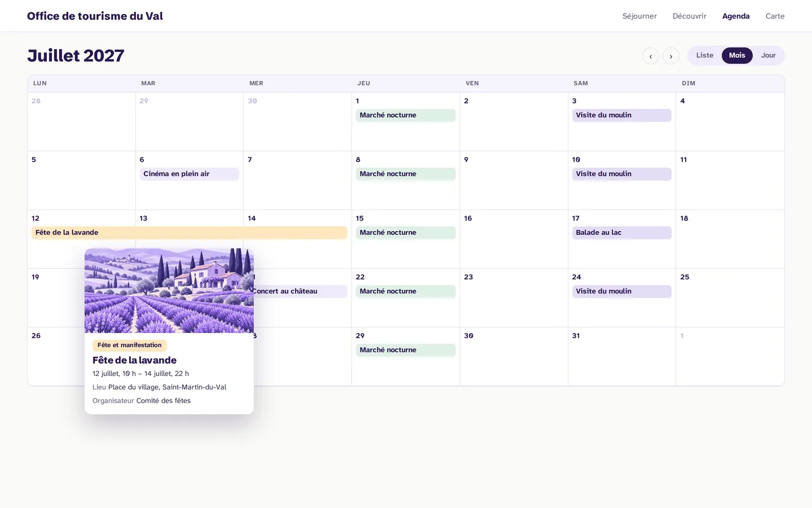This screenshot has height=508, width=812.
Task: Open the Carte menu item
Action: point(775,16)
